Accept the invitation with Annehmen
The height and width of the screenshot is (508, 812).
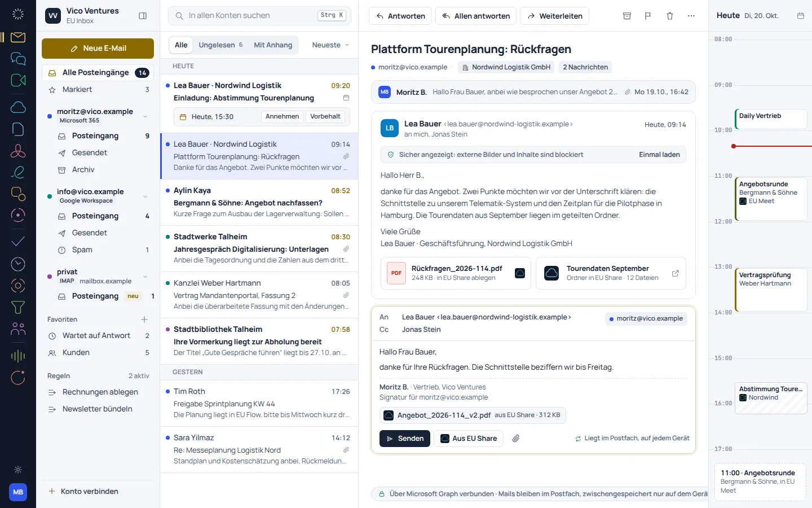(x=282, y=117)
